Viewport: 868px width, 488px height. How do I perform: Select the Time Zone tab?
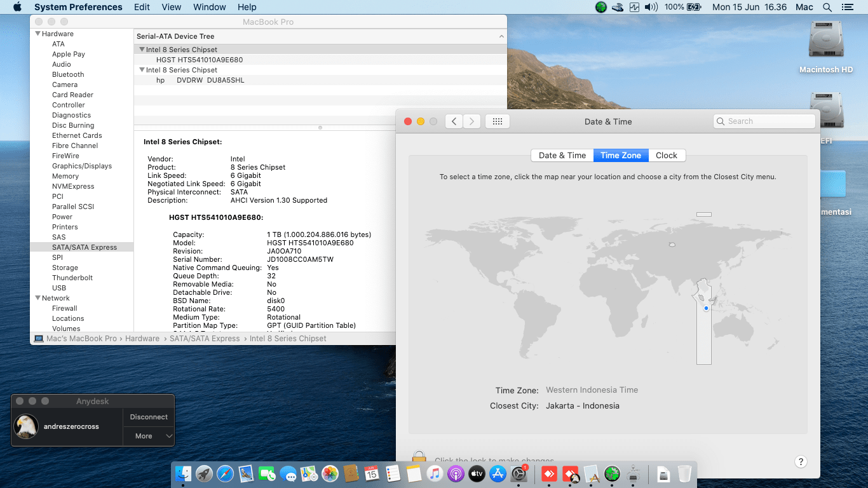point(621,156)
